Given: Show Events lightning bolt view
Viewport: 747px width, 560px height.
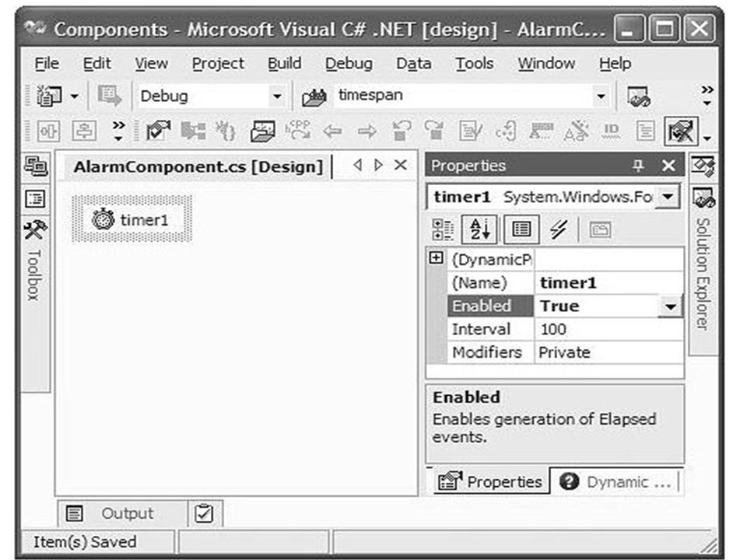Looking at the screenshot, I should pos(559,229).
